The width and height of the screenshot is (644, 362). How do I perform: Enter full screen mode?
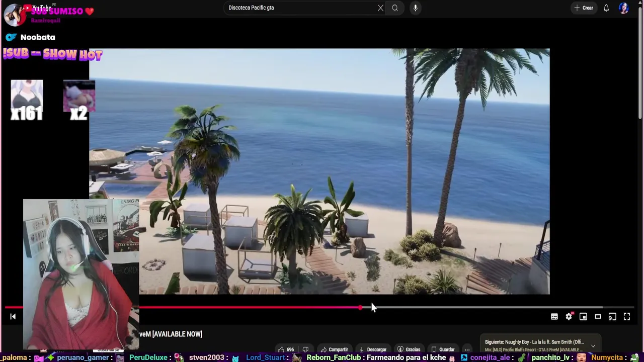[x=627, y=317]
